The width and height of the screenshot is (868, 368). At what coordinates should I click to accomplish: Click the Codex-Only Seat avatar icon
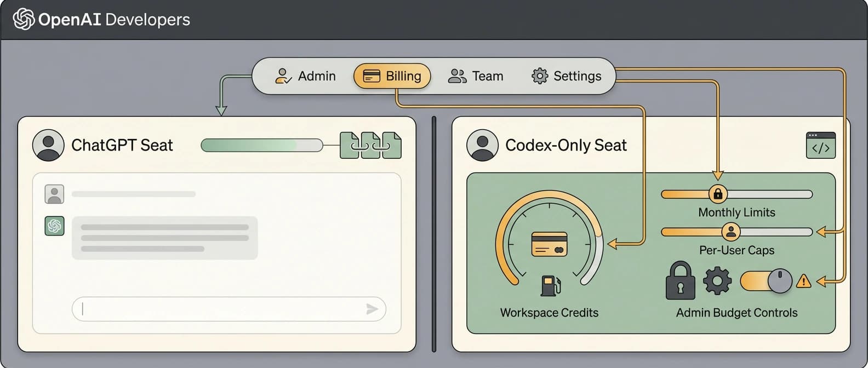coord(482,145)
